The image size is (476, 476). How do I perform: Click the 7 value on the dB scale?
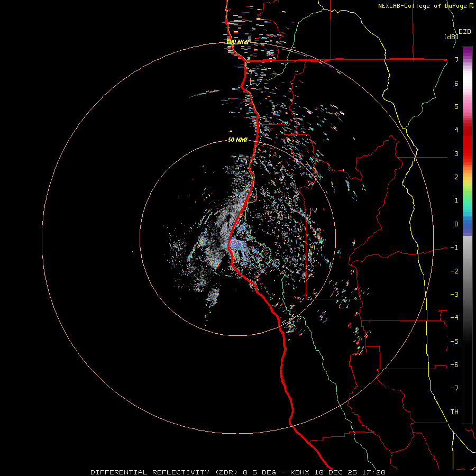[456, 59]
